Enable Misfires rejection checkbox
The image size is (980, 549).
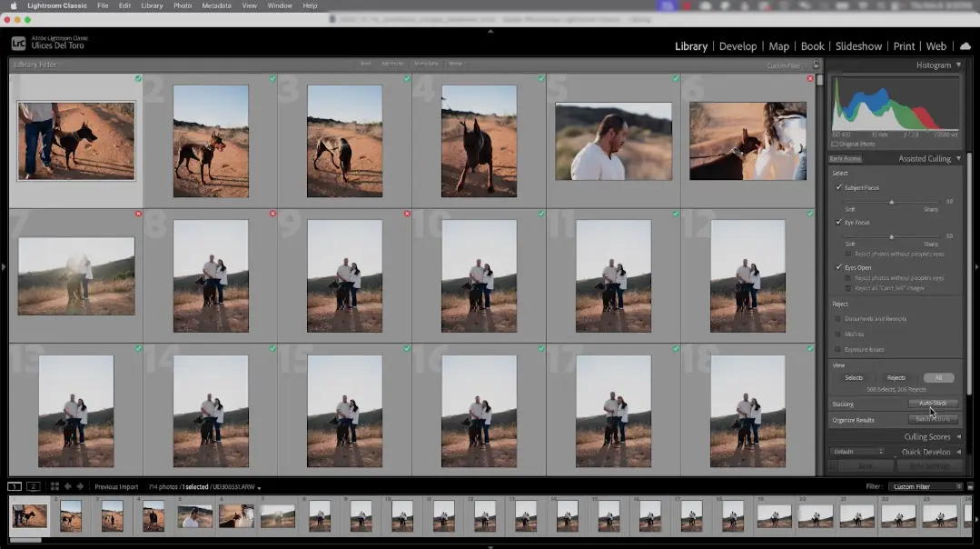tap(838, 334)
